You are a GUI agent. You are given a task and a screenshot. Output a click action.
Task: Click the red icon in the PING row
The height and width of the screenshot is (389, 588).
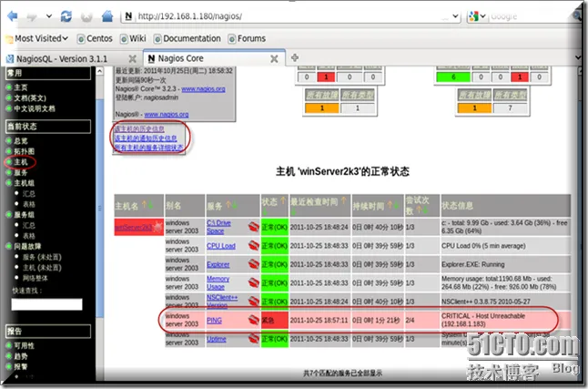pyautogui.click(x=254, y=320)
